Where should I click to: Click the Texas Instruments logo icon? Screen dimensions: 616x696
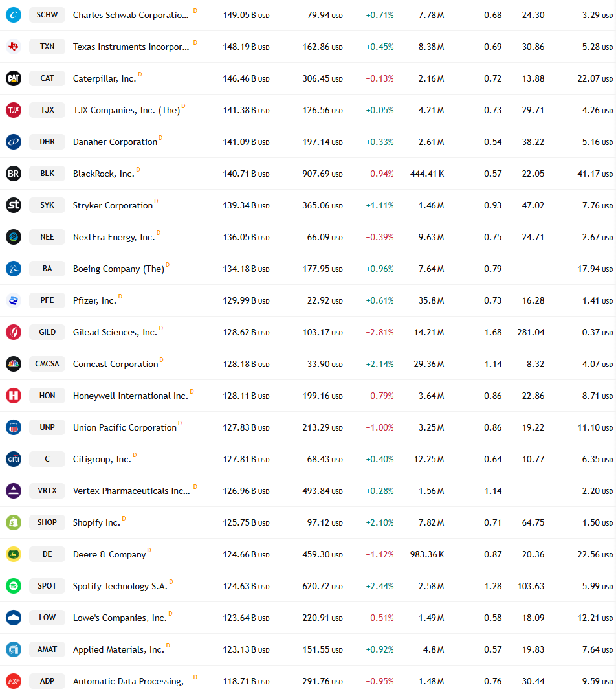pyautogui.click(x=14, y=47)
